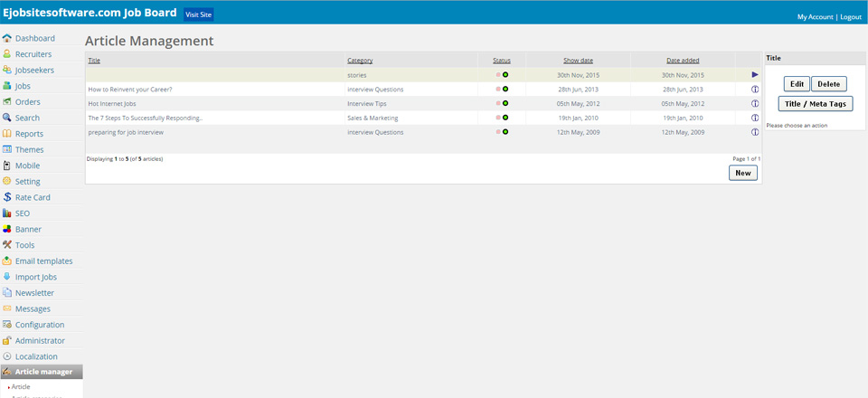
Task: Go to the Jobs menu item
Action: pyautogui.click(x=23, y=86)
